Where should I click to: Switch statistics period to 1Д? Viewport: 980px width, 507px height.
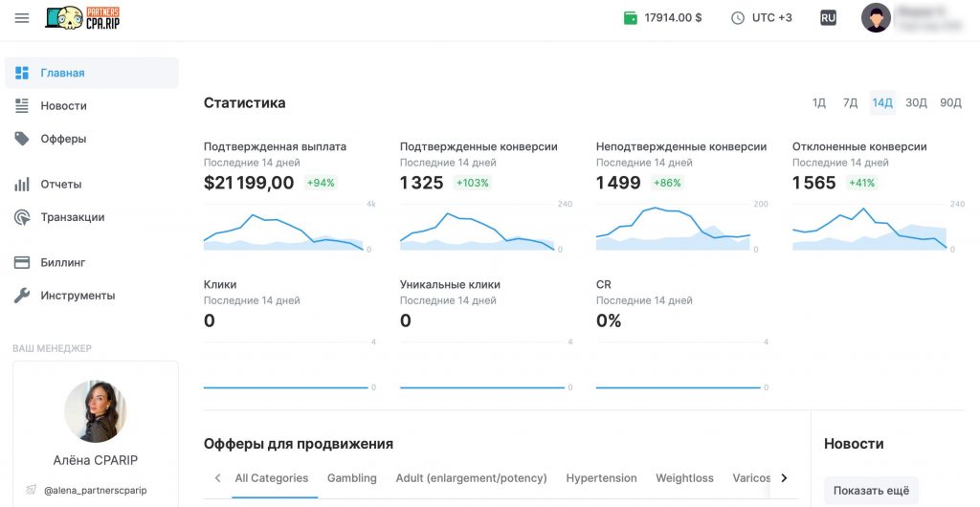point(819,103)
